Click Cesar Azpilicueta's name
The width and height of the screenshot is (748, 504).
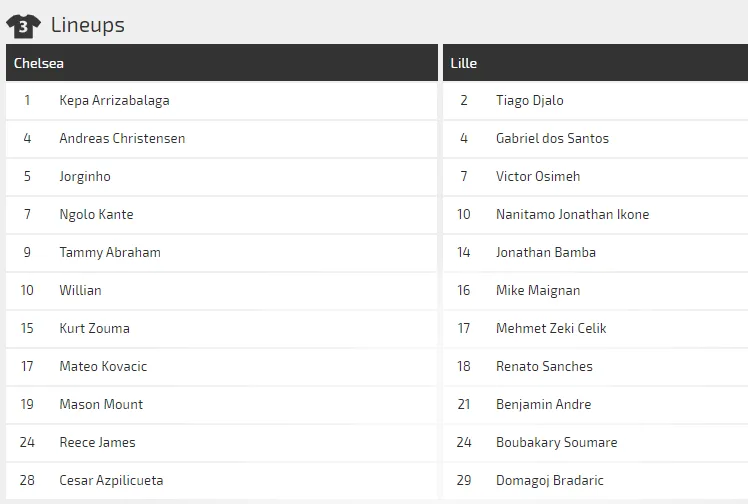tap(111, 480)
